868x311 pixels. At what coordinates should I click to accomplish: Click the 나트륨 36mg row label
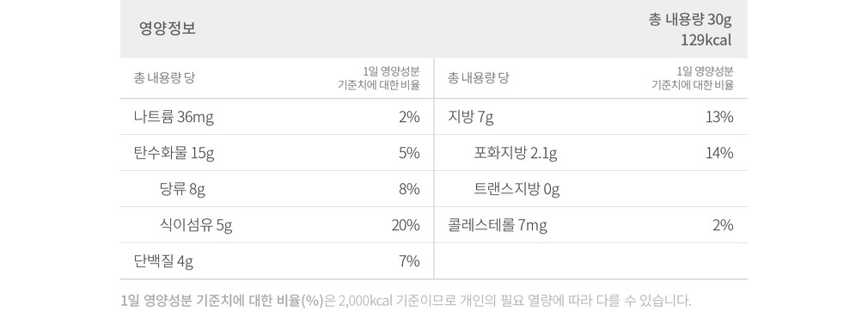pyautogui.click(x=174, y=118)
